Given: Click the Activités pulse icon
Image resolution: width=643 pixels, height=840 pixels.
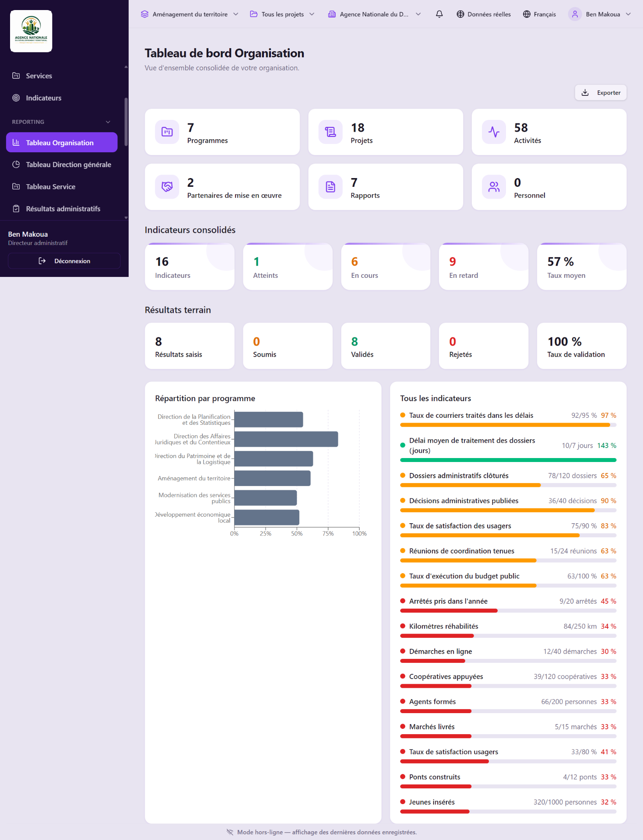Looking at the screenshot, I should (x=494, y=132).
